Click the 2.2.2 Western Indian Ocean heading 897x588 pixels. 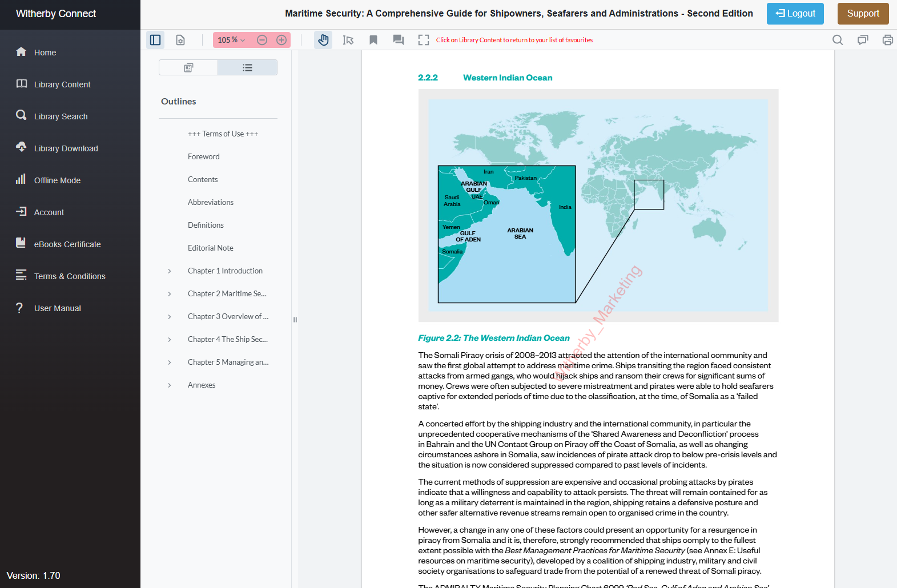click(x=485, y=78)
